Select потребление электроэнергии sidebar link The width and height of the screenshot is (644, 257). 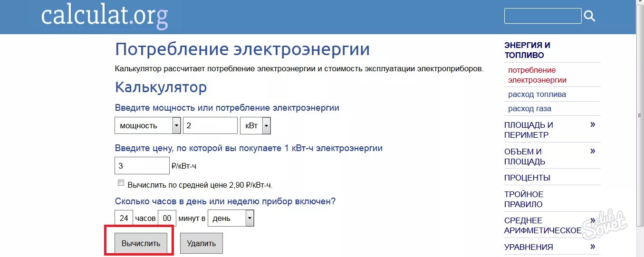point(537,75)
